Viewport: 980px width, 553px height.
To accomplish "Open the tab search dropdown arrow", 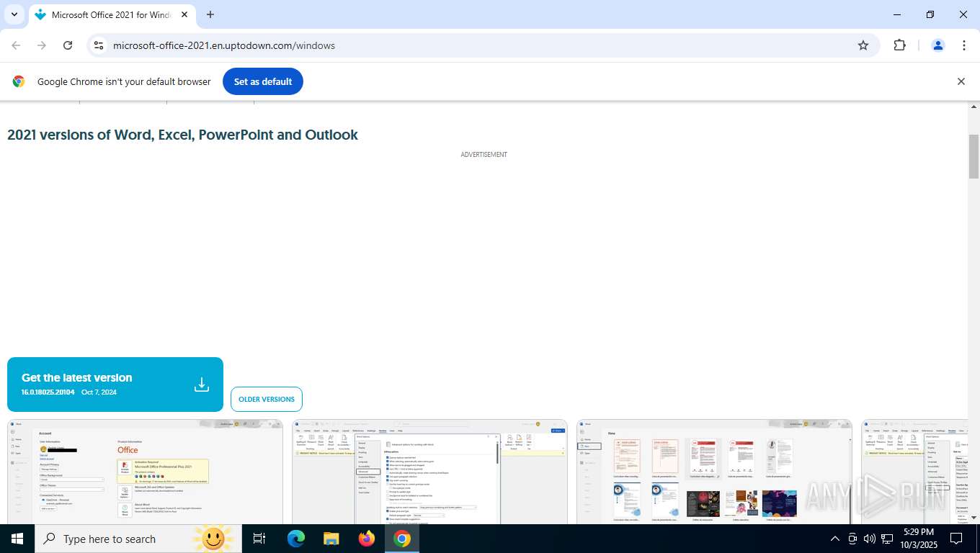I will point(14,14).
